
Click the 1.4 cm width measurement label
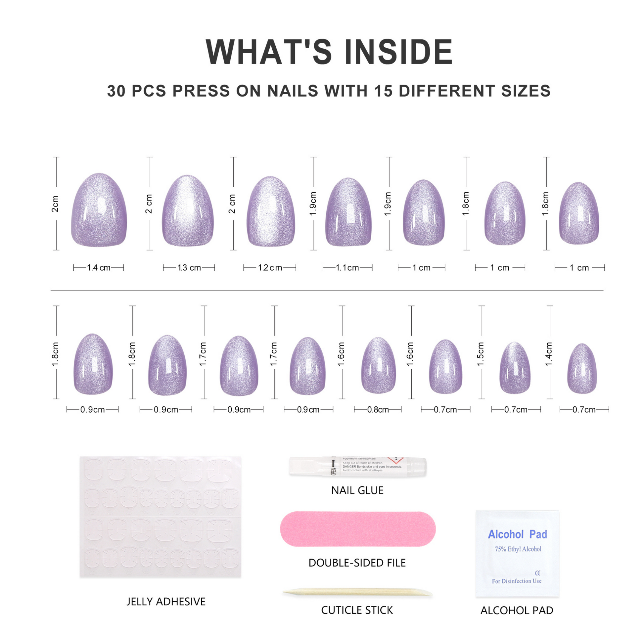point(99,268)
